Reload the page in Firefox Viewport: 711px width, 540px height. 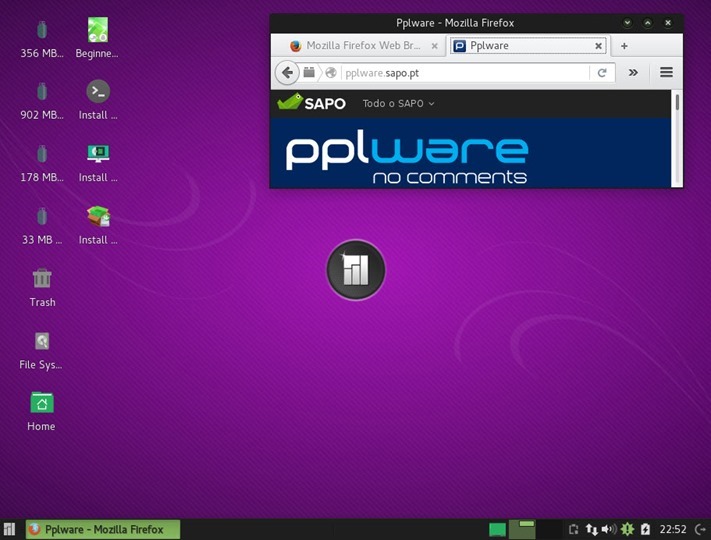click(602, 73)
